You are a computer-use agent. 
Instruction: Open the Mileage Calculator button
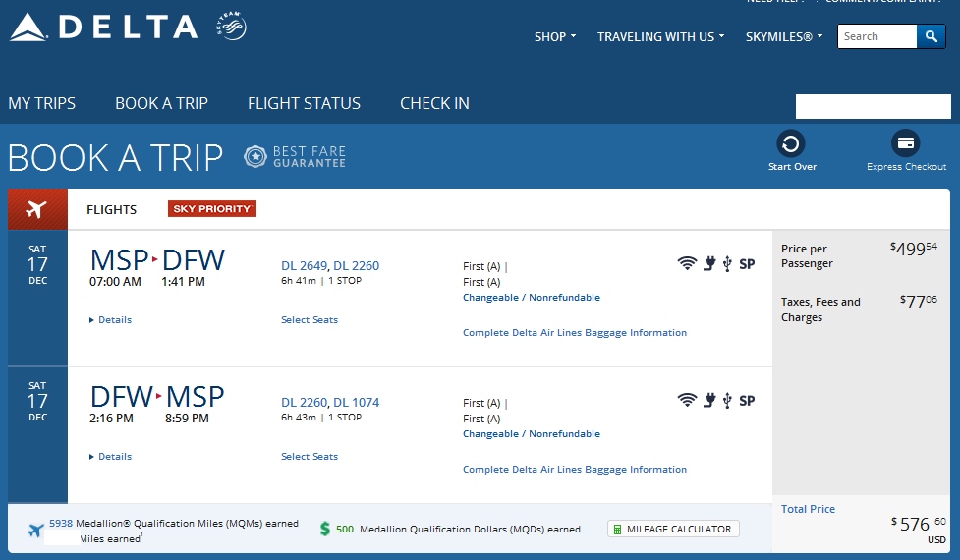[x=673, y=529]
